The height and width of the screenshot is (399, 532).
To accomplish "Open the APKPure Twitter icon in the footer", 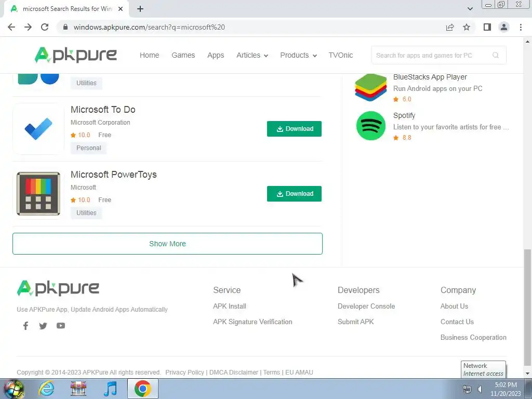I will 43,326.
